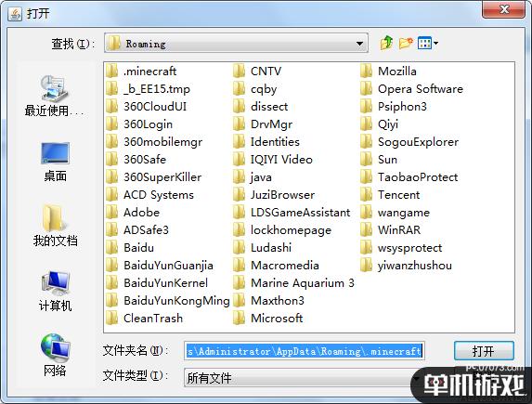Select the java folder icon
The height and width of the screenshot is (404, 532).
[x=240, y=176]
